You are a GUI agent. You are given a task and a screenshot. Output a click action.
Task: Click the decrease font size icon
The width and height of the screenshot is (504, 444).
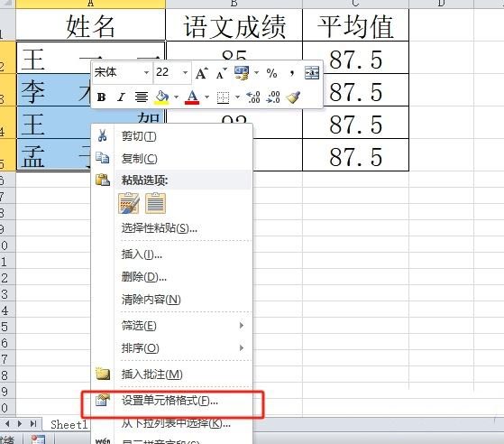(221, 73)
